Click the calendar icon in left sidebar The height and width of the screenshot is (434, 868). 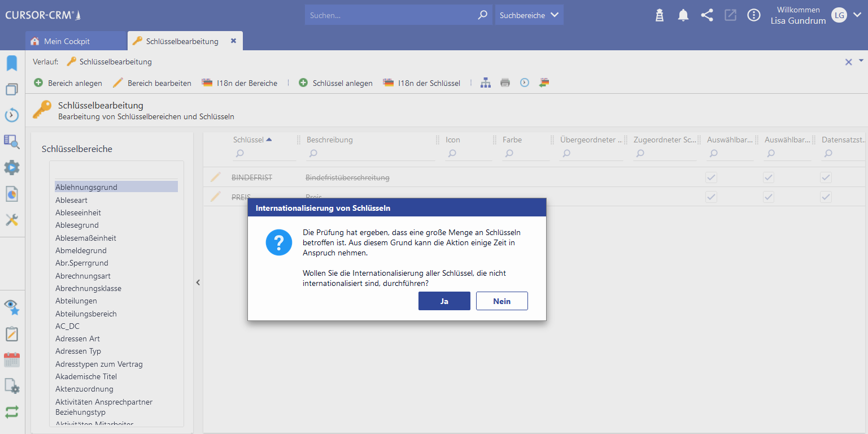point(12,360)
